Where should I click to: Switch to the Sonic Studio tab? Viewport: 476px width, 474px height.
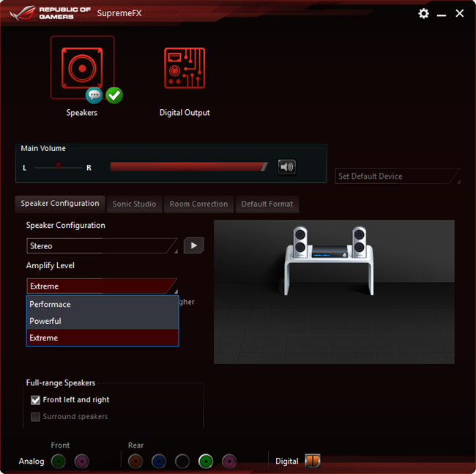pos(134,204)
